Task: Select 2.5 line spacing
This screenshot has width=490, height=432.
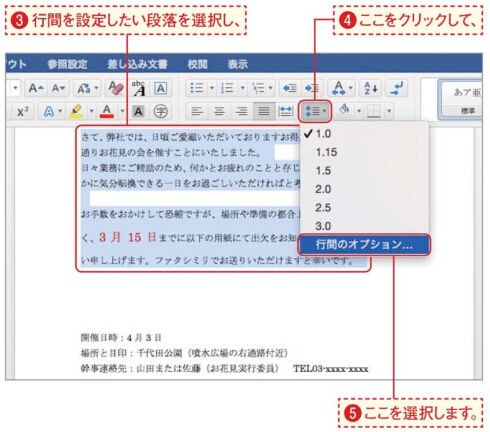Action: click(x=364, y=208)
